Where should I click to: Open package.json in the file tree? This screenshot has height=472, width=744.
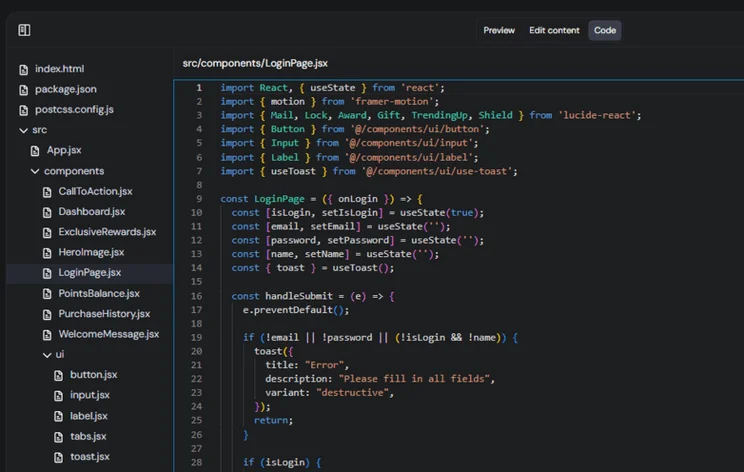coord(65,89)
